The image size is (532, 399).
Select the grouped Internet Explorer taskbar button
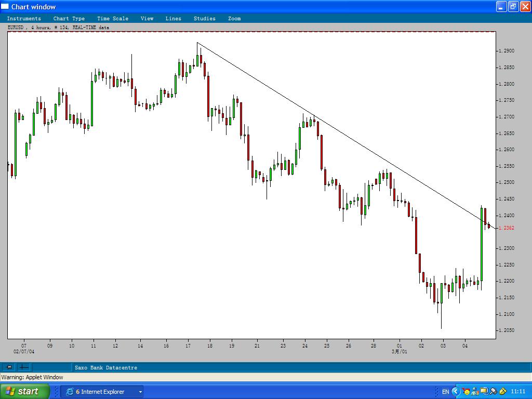pos(99,391)
